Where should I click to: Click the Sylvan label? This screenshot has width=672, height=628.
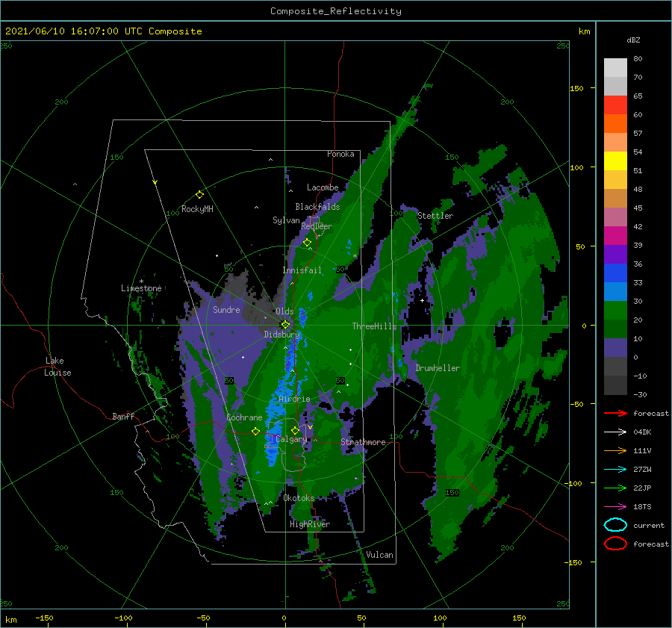286,221
